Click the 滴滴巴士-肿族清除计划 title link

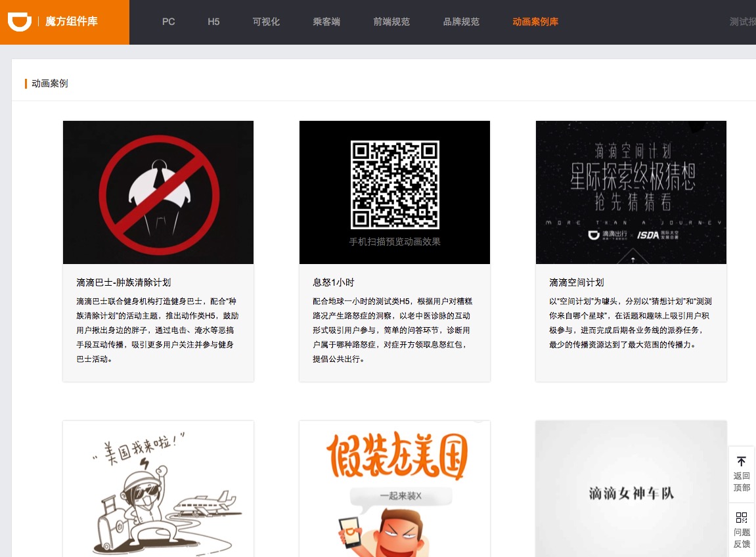pyautogui.click(x=123, y=282)
